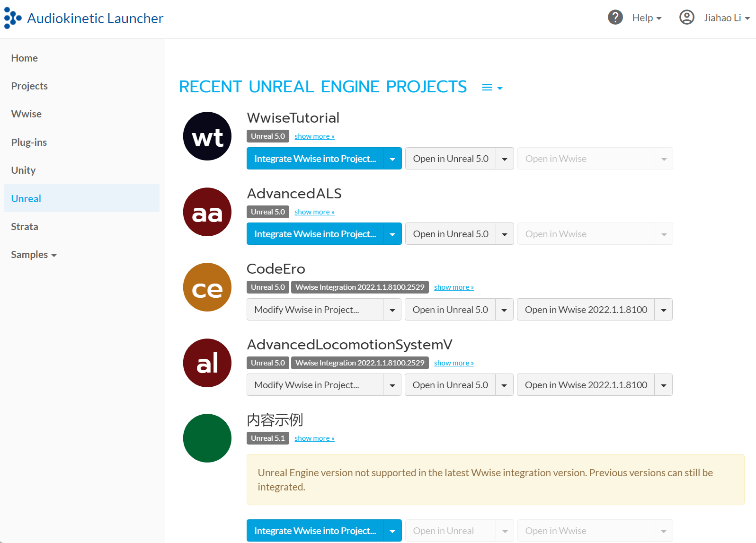Show more details for AdvancedLocomotionSystemV
This screenshot has width=756, height=543.
click(x=454, y=363)
